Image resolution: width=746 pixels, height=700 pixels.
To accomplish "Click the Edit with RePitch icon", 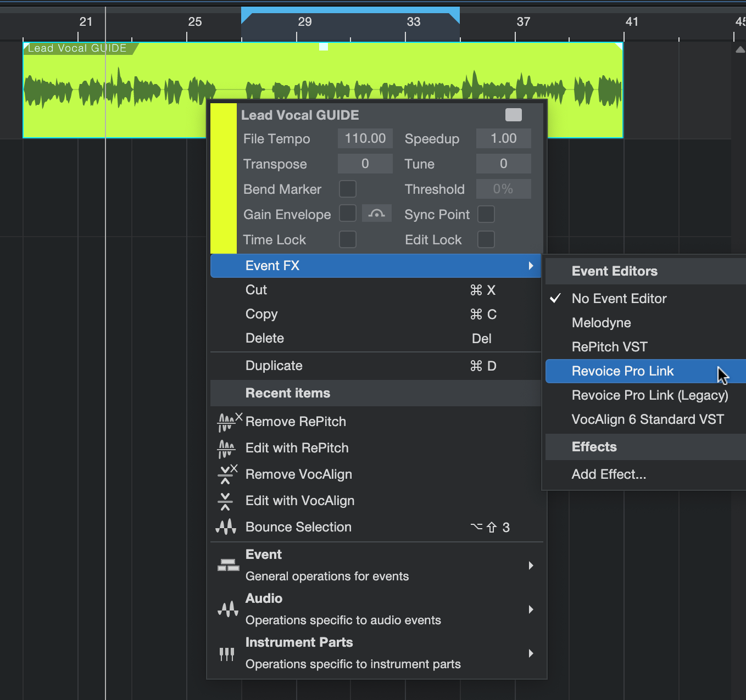I will tap(226, 448).
